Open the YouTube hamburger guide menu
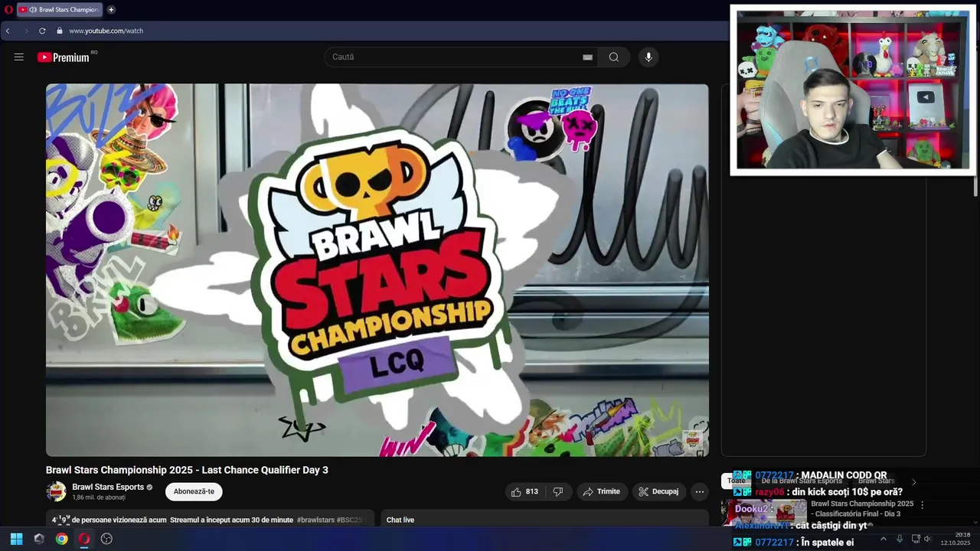Image resolution: width=980 pixels, height=551 pixels. (19, 57)
